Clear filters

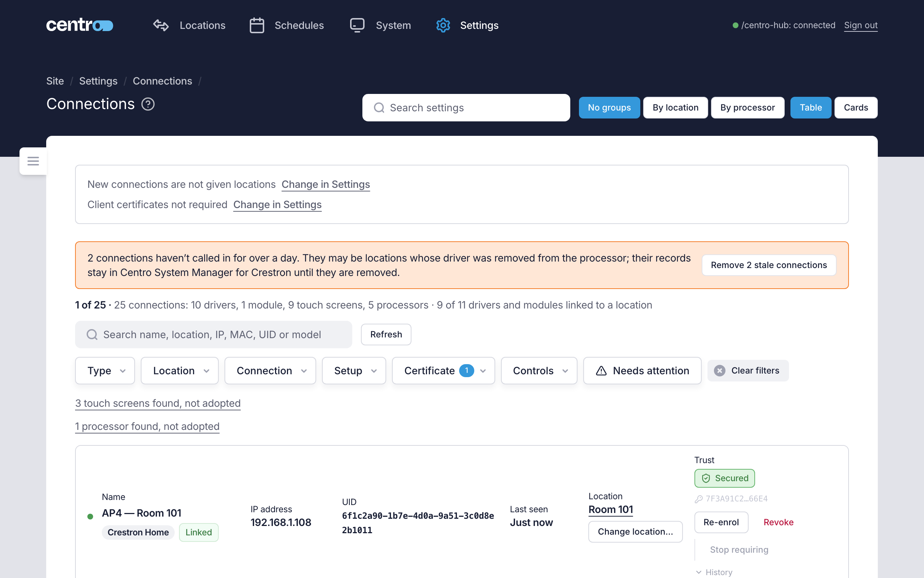coord(748,370)
